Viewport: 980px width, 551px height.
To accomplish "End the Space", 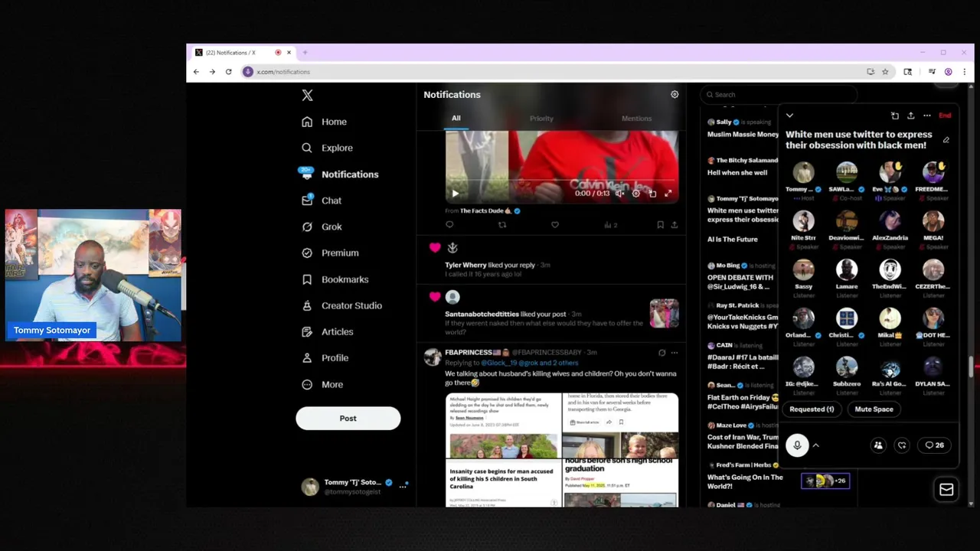I will coord(945,116).
